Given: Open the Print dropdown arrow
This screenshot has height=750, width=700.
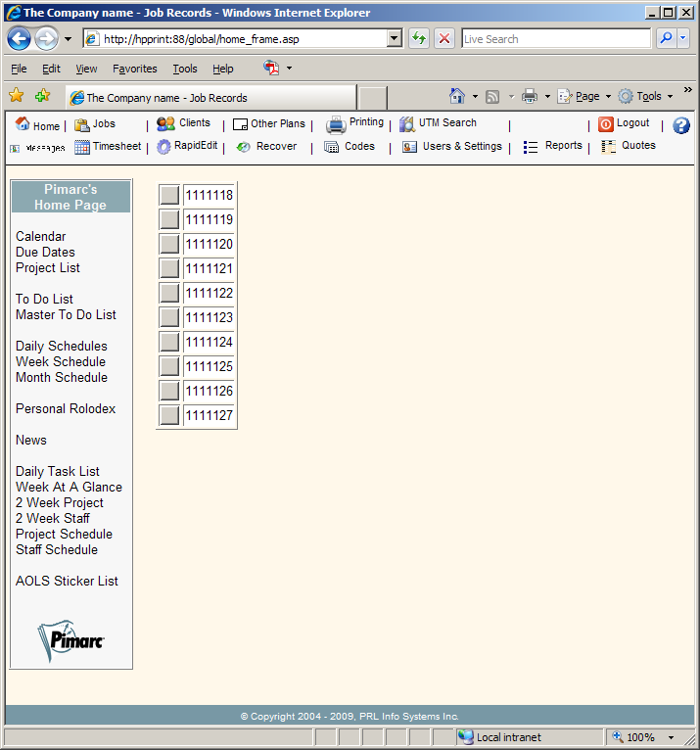Looking at the screenshot, I should (547, 97).
